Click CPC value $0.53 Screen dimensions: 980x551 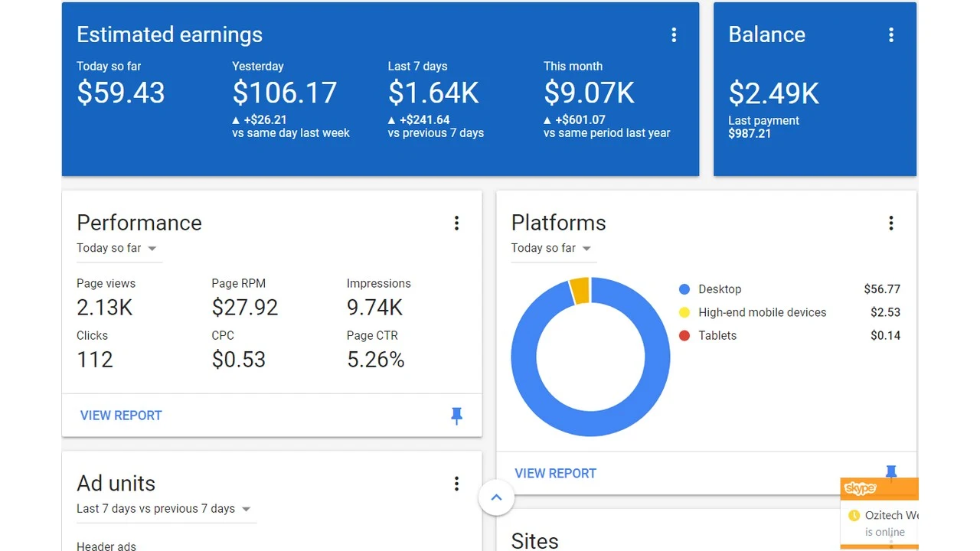tap(239, 360)
